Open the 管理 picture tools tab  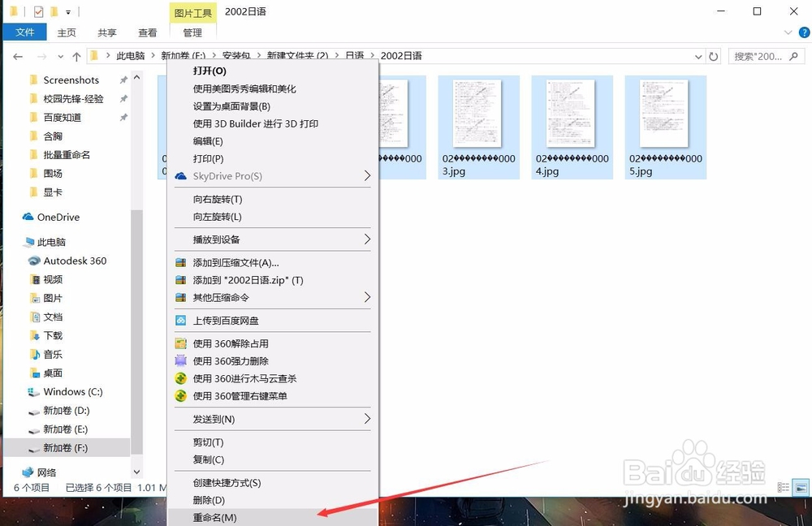click(x=192, y=32)
